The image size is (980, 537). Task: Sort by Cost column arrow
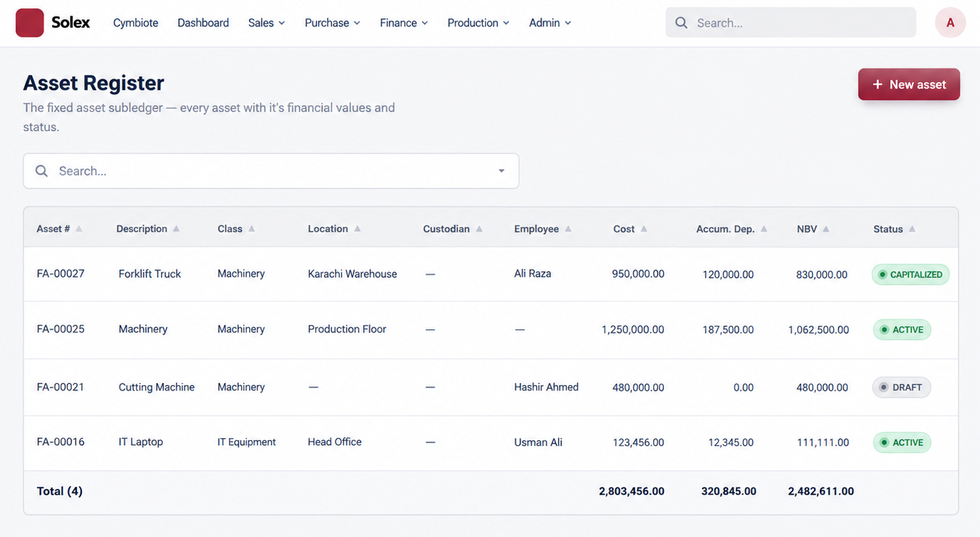click(644, 229)
